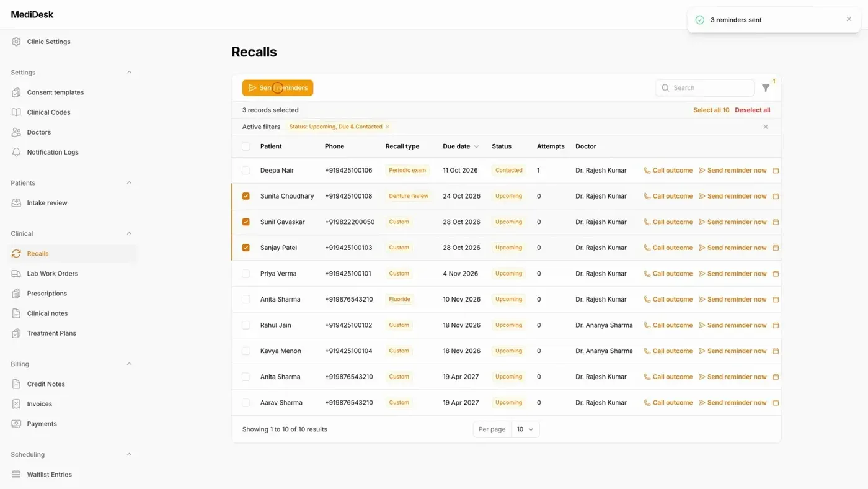Collapse the Billing sidebar section

[x=129, y=364]
